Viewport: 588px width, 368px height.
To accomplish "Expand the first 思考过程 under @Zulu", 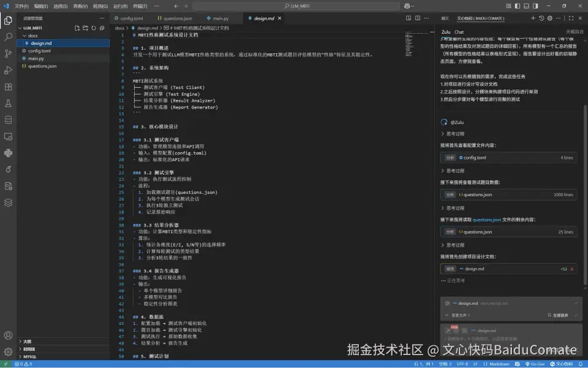I will point(453,134).
